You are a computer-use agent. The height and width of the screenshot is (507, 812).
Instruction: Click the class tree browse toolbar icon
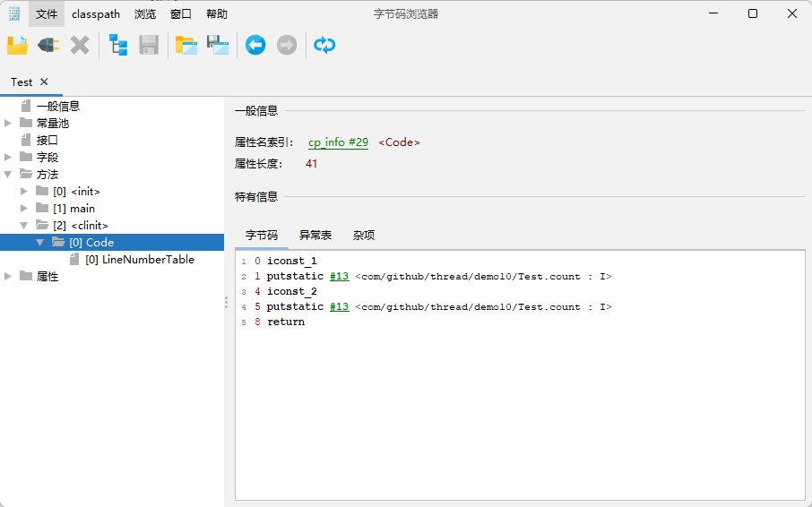[x=118, y=45]
